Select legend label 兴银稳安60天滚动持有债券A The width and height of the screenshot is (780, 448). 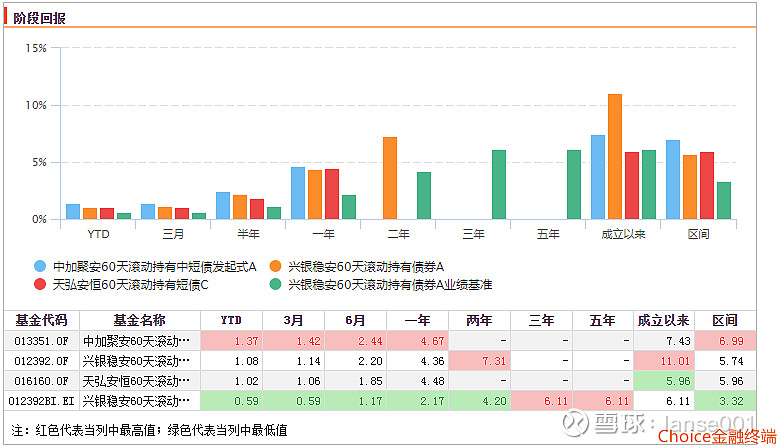click(x=366, y=267)
